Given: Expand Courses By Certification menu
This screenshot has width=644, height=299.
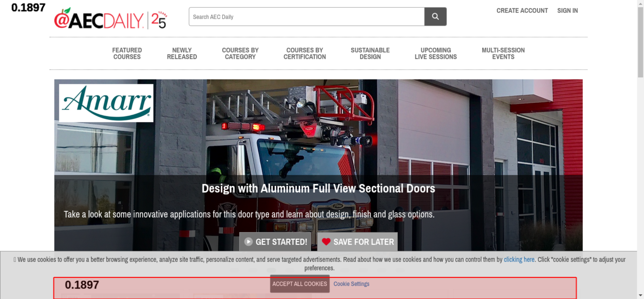Looking at the screenshot, I should (x=305, y=53).
